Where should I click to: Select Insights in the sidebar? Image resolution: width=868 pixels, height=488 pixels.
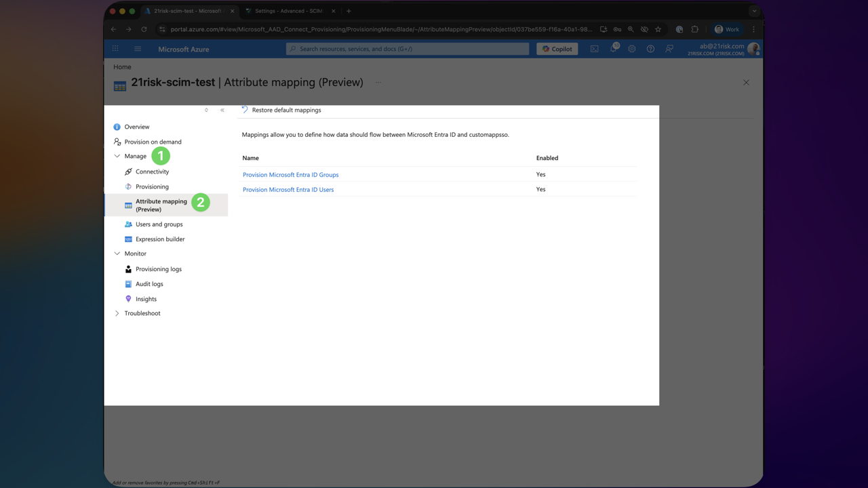pos(144,298)
